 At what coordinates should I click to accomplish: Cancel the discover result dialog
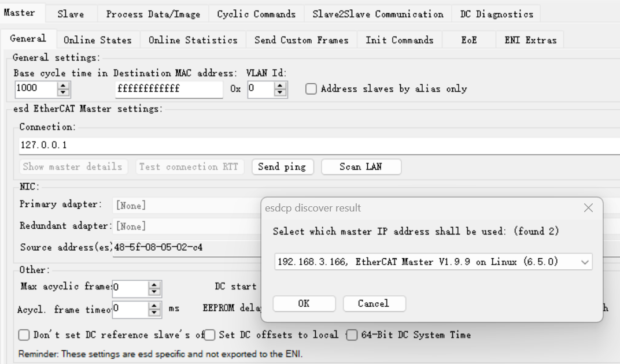(374, 303)
